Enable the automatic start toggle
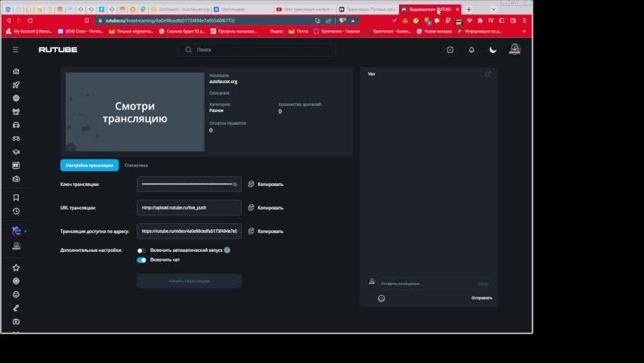The width and height of the screenshot is (644, 363). [141, 250]
